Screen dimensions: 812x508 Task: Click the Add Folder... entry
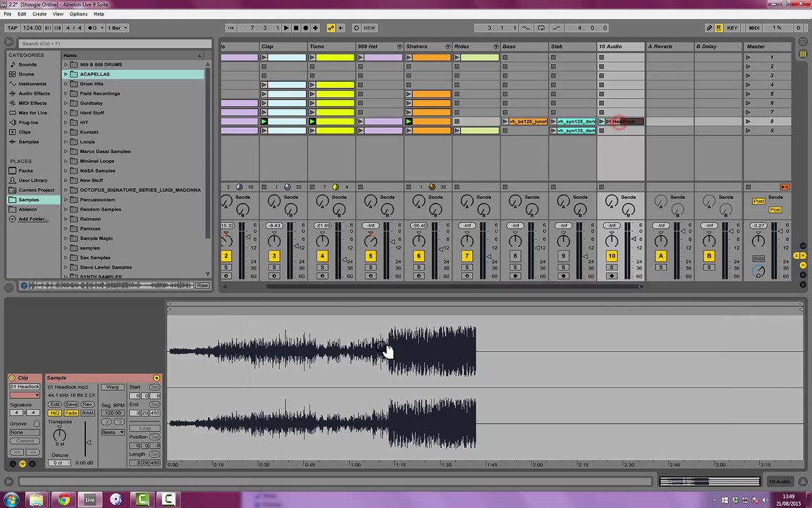click(33, 219)
